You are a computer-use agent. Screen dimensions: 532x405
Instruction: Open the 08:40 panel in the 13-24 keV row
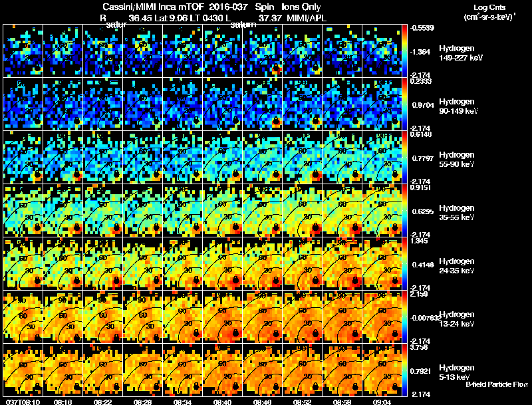click(x=223, y=317)
